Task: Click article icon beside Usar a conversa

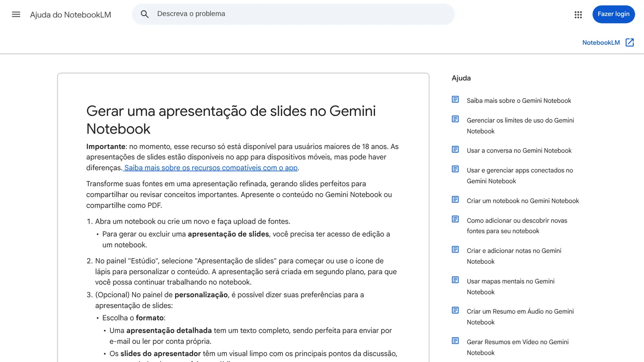Action: pyautogui.click(x=455, y=149)
